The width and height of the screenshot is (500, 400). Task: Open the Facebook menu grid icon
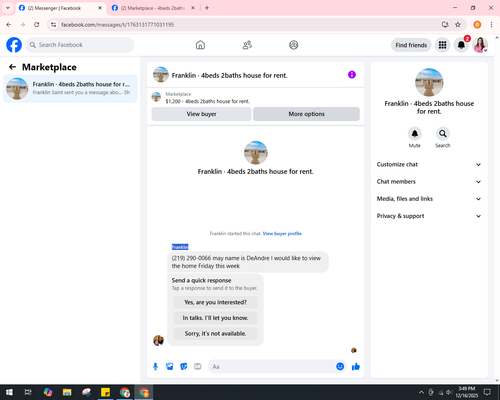[442, 45]
